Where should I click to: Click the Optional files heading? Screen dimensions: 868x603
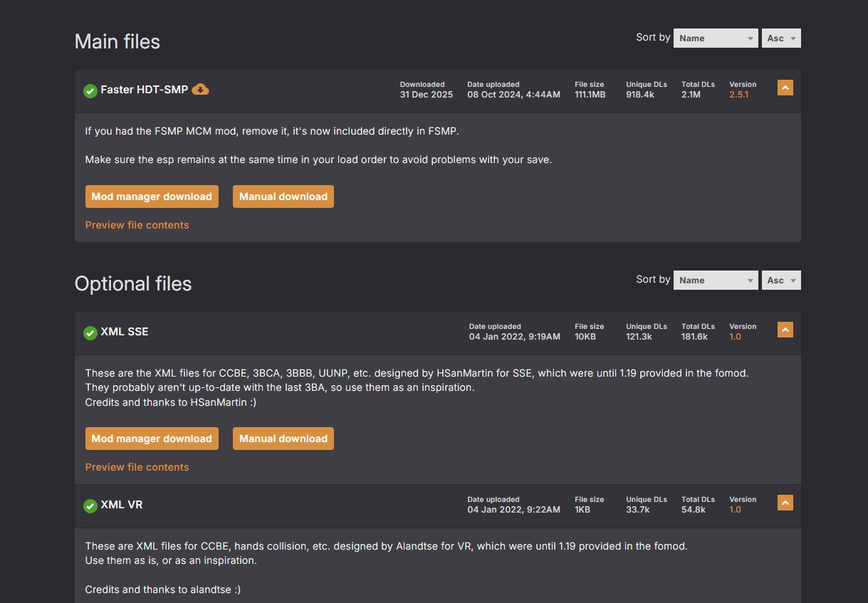tap(133, 284)
